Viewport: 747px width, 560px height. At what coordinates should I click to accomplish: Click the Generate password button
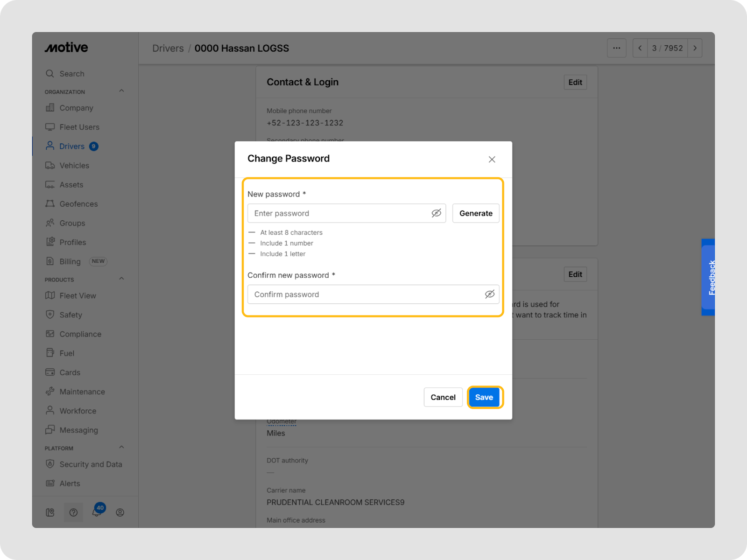(476, 213)
